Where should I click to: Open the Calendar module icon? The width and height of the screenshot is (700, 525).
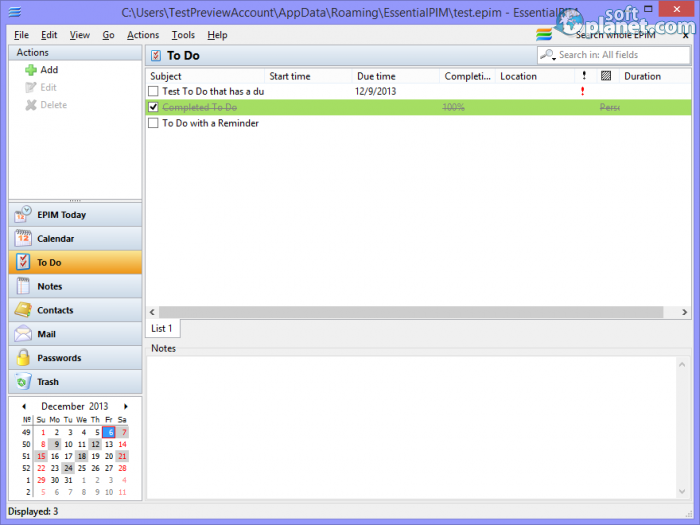click(23, 239)
